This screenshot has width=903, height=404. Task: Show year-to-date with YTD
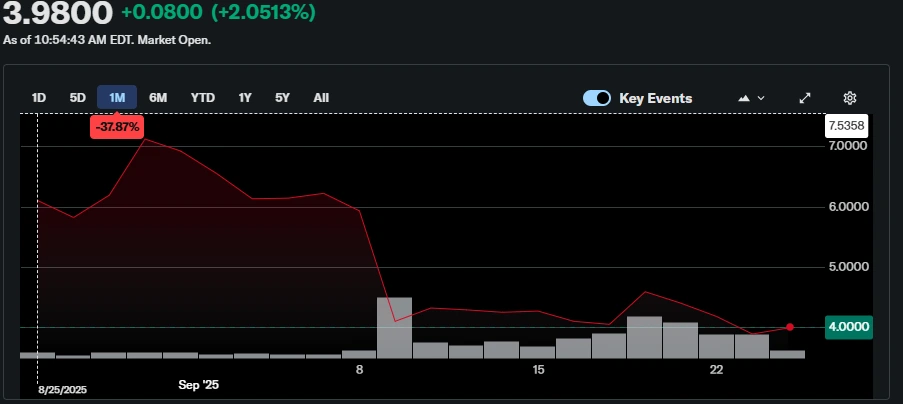click(203, 98)
